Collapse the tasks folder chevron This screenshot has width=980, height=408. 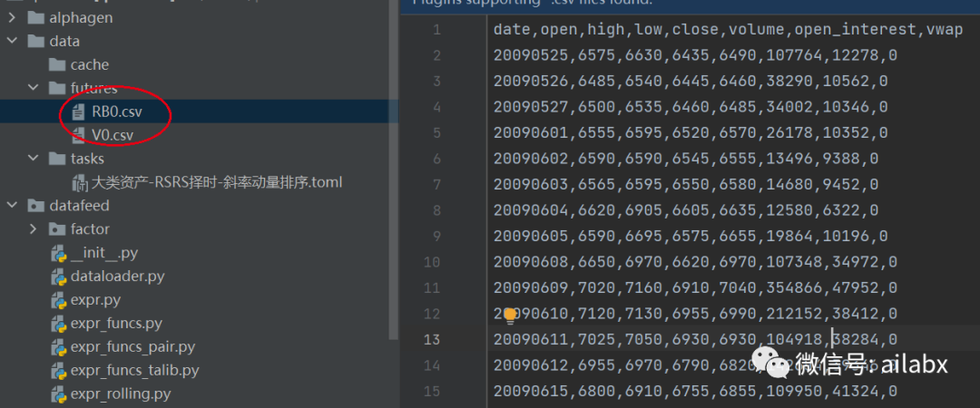[34, 159]
